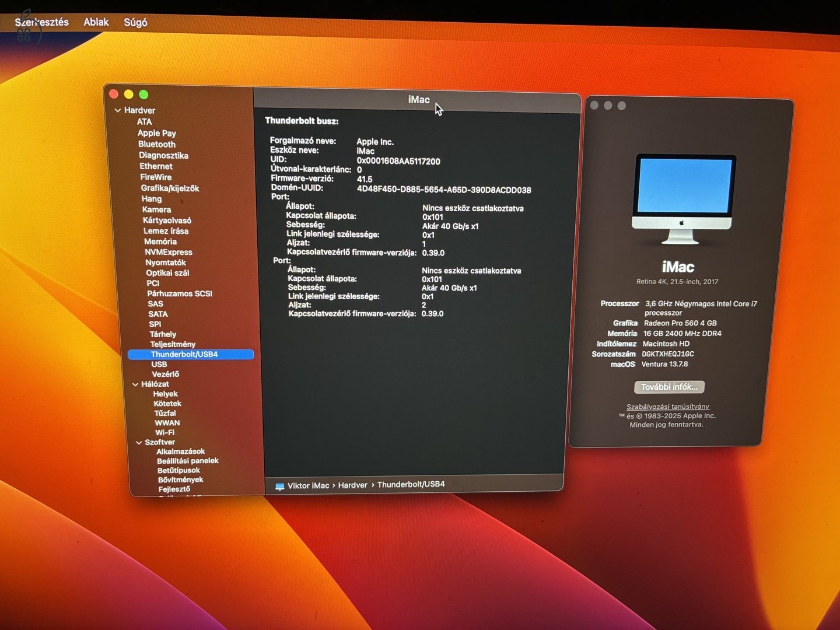840x630 pixels.
Task: Select Bluetooth in the sidebar
Action: 156,144
